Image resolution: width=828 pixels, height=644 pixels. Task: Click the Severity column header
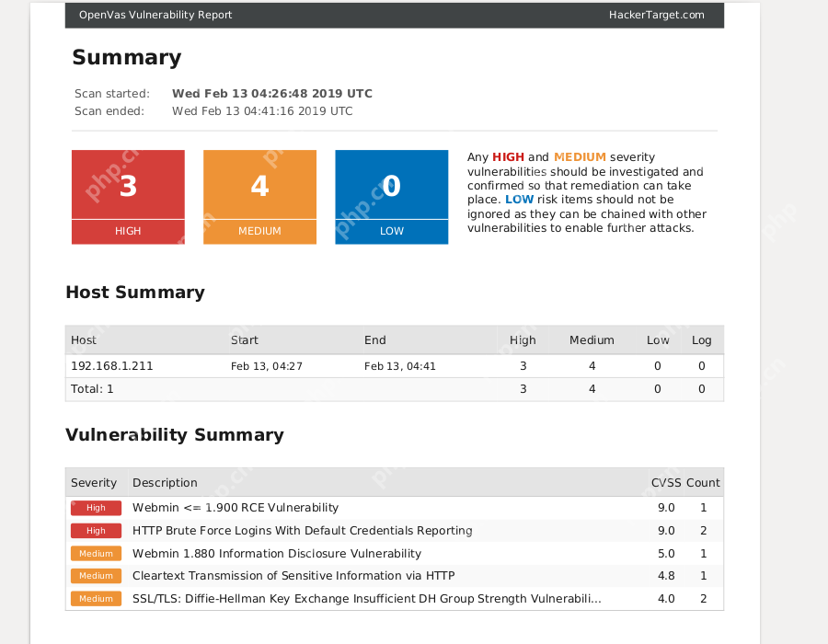(94, 483)
